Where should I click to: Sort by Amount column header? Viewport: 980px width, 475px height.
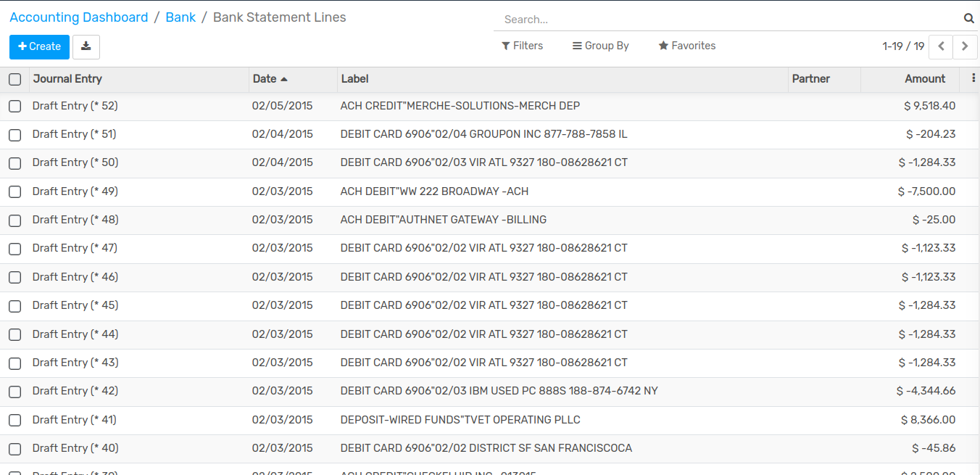(924, 79)
